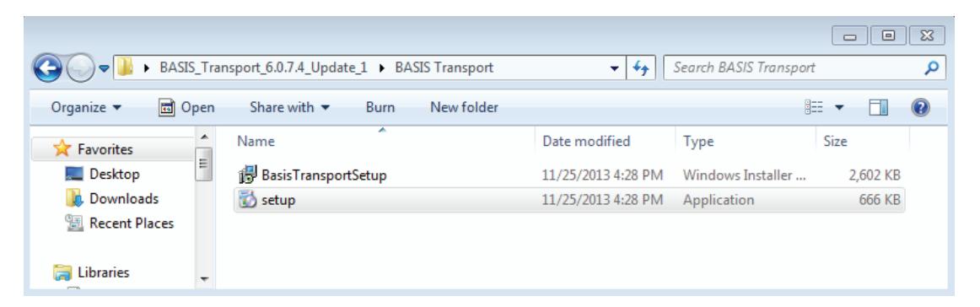Screen dimensions: 980x307
Task: Expand the view options dropdown arrow
Action: click(x=839, y=109)
